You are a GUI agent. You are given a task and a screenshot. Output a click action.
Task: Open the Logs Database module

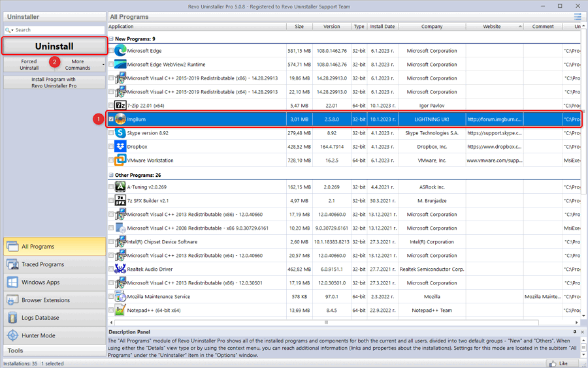pos(54,318)
